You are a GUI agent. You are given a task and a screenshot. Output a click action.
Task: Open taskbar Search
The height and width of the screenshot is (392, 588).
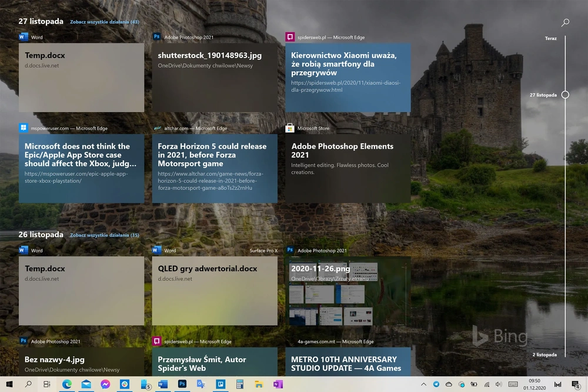tap(28, 384)
